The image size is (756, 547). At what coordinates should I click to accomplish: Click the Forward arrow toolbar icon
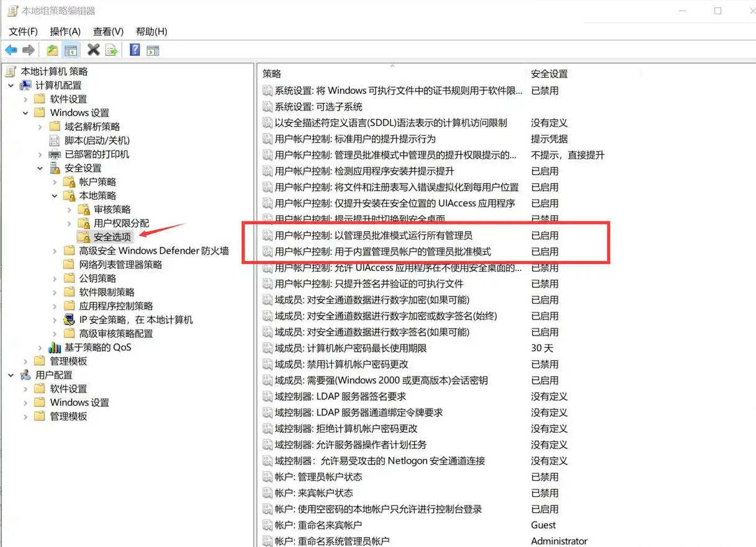tap(29, 50)
